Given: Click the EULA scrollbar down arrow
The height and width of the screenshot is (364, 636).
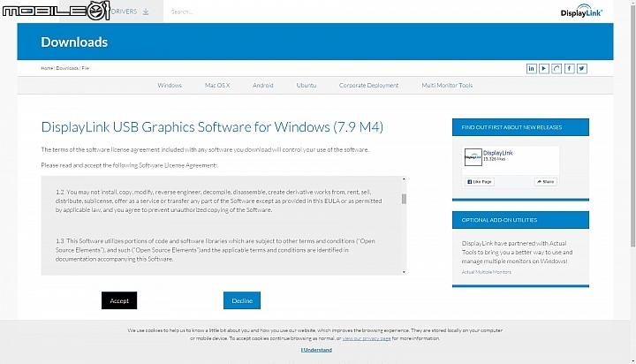Looking at the screenshot, I should point(404,272).
